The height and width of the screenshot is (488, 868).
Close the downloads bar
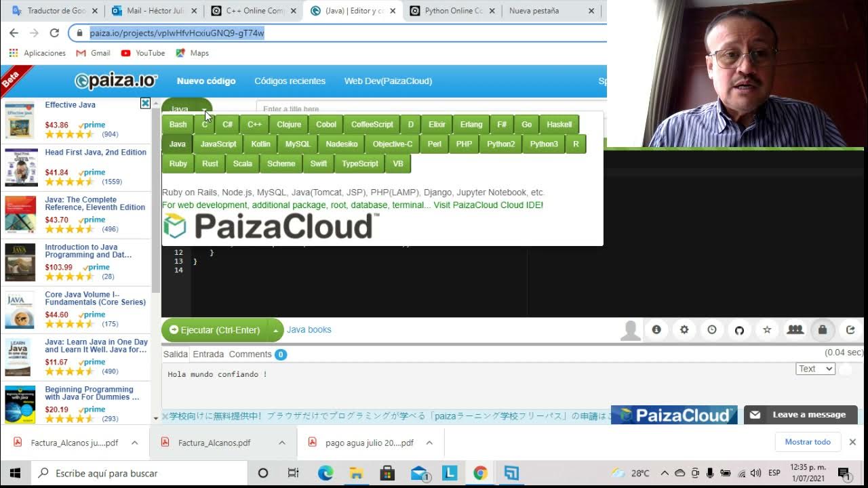click(x=852, y=442)
